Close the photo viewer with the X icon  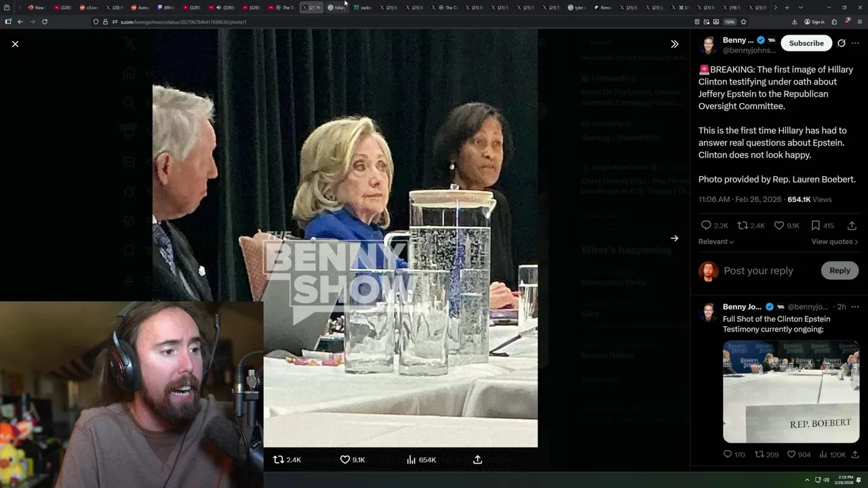15,43
